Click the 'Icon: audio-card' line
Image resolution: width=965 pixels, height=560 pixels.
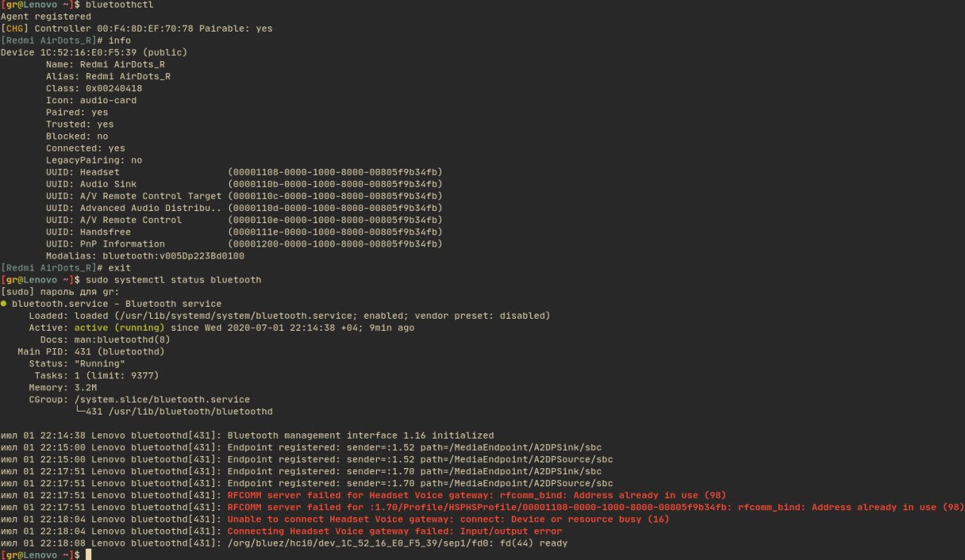point(91,100)
